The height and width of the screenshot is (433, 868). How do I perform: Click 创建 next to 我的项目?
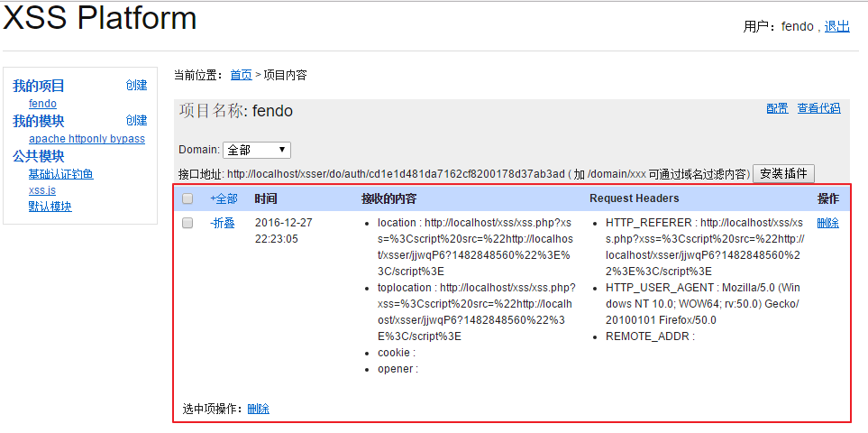click(136, 86)
